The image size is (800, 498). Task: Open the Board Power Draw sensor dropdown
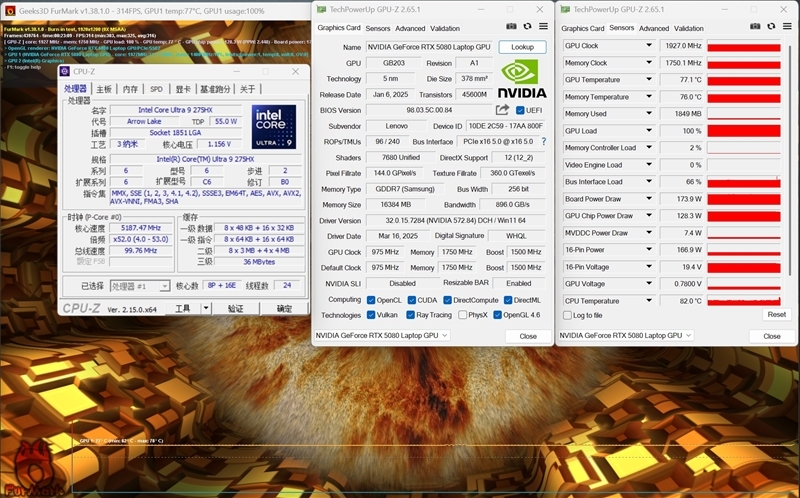tap(649, 198)
